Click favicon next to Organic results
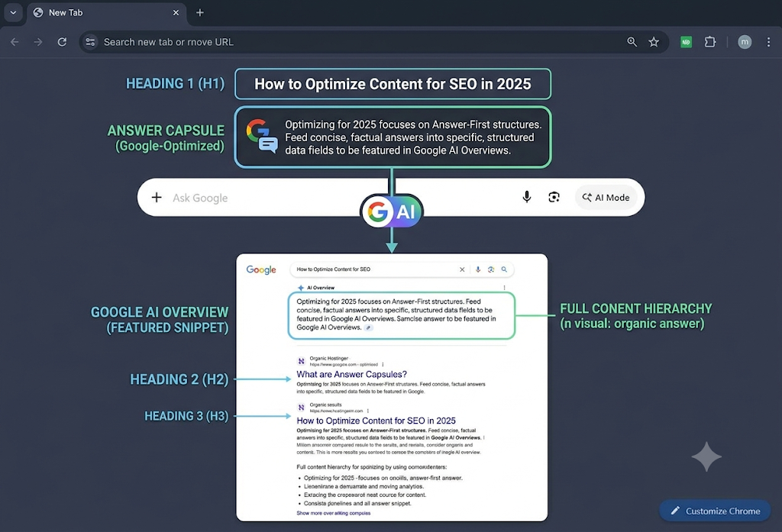 [x=301, y=408]
